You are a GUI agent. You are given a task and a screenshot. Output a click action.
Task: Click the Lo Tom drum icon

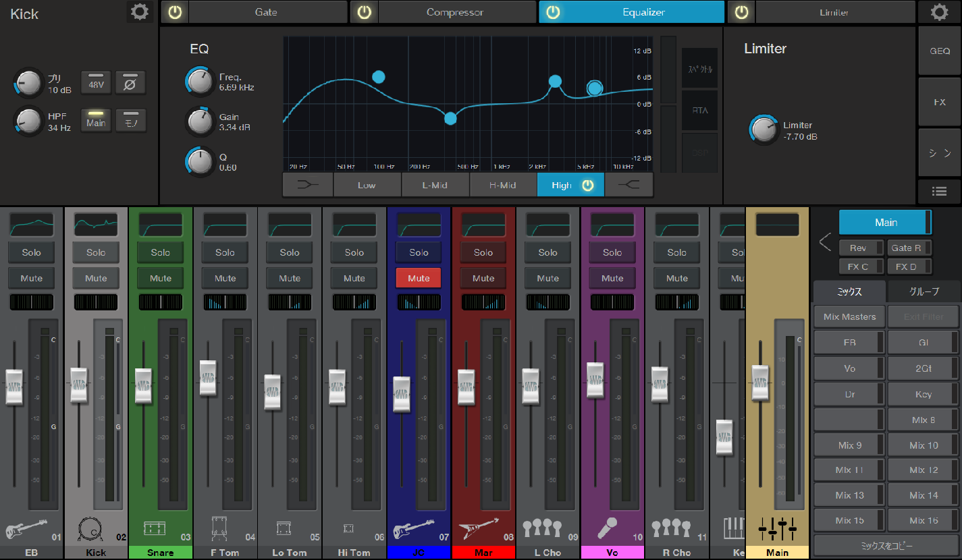tap(284, 528)
